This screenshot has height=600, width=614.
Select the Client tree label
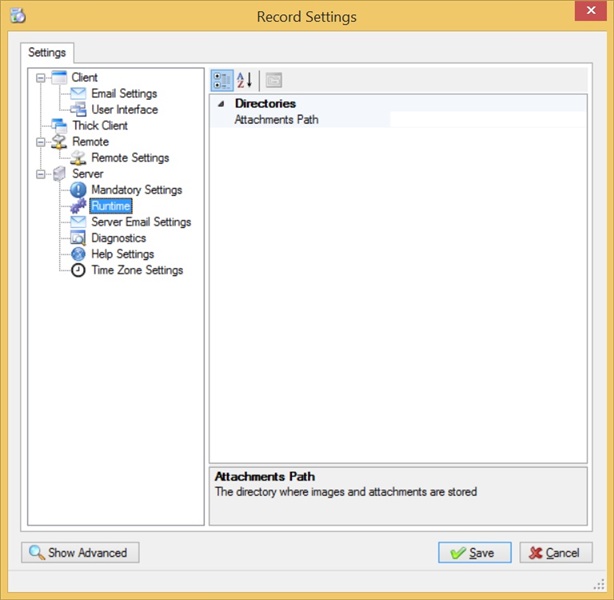coord(84,77)
